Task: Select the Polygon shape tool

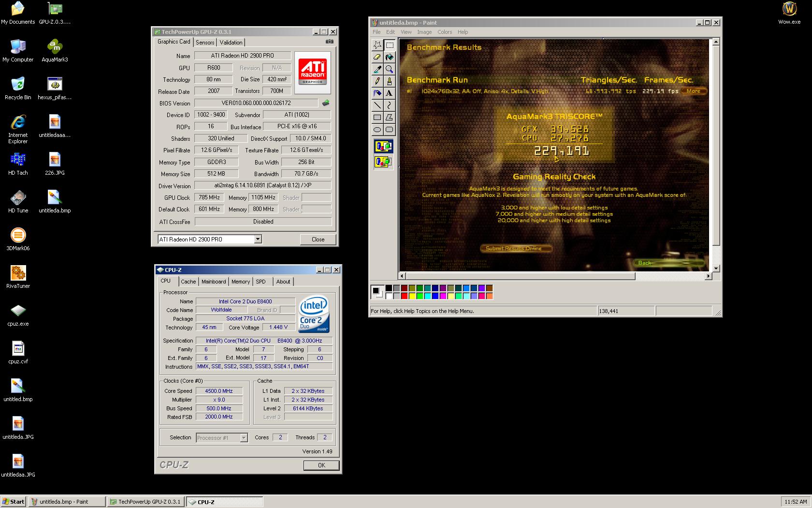Action: pyautogui.click(x=389, y=118)
